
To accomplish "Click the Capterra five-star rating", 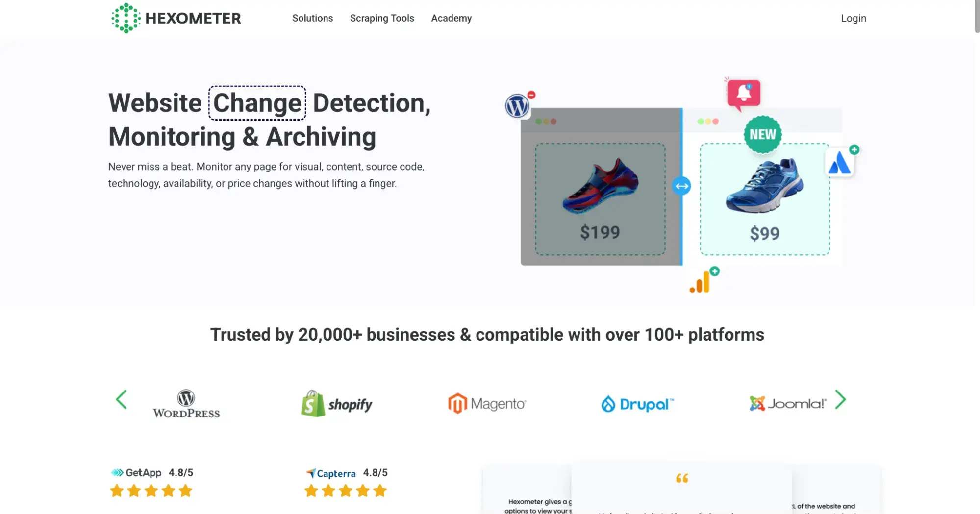I will (346, 490).
